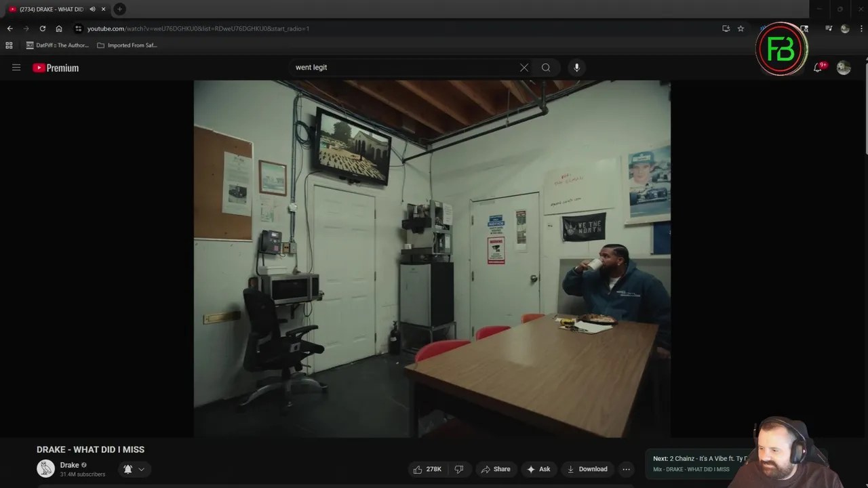868x488 pixels.
Task: Open YouTube account avatar menu
Action: tap(844, 68)
